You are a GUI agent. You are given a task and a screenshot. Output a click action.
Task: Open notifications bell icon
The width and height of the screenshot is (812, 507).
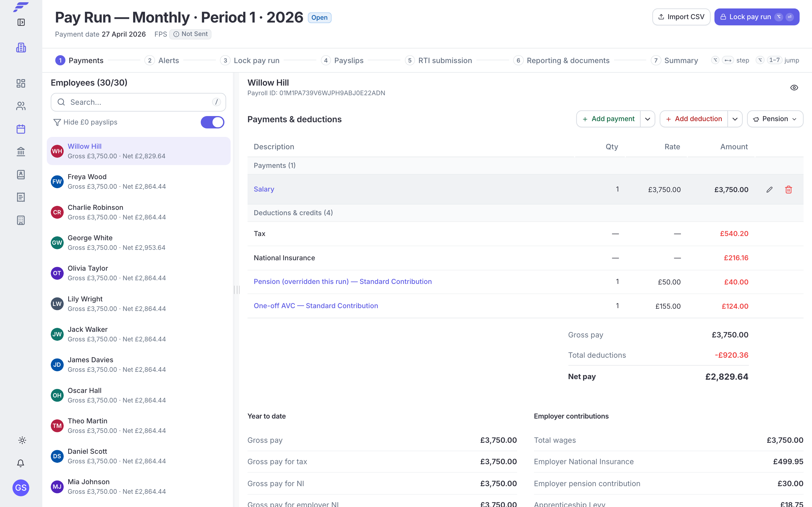[x=21, y=463]
